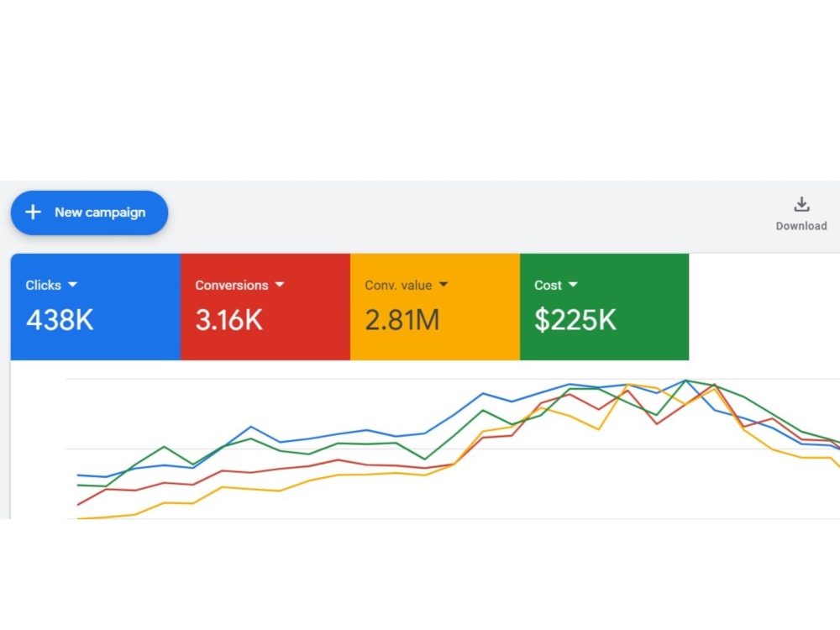The height and width of the screenshot is (630, 840).
Task: Click the Download arrow icon
Action: pyautogui.click(x=801, y=205)
